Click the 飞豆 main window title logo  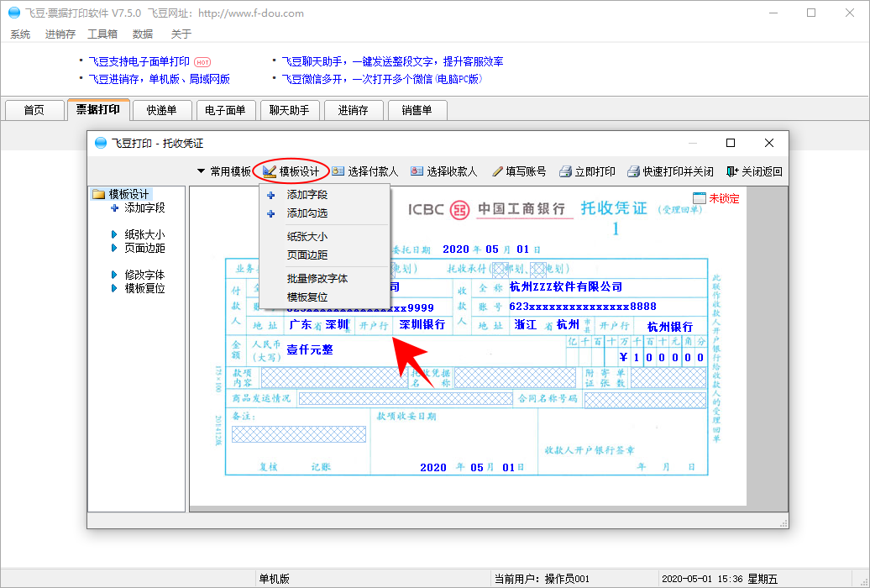click(14, 13)
